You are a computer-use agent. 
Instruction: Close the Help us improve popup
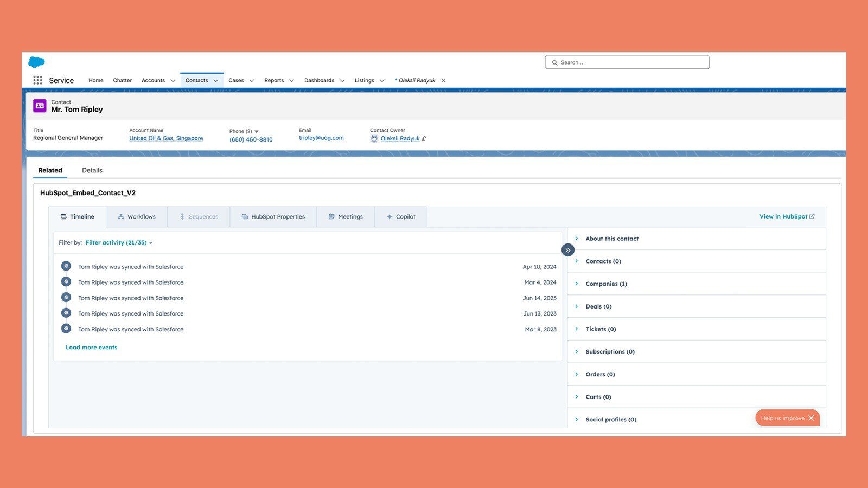point(811,418)
